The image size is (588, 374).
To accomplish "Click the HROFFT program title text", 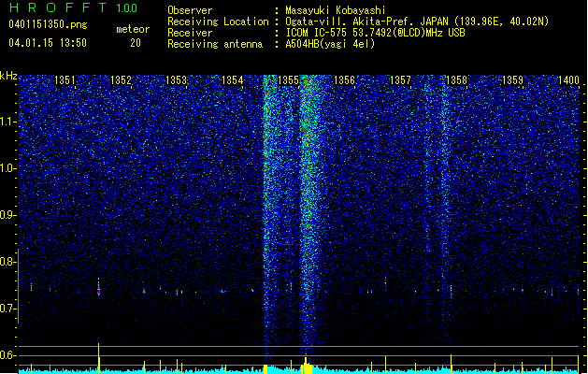I will (58, 7).
